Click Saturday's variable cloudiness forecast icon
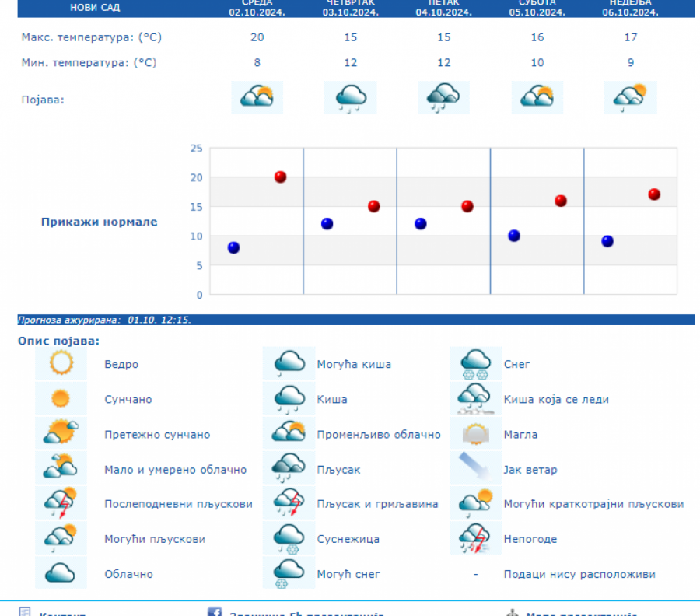 coord(537,97)
